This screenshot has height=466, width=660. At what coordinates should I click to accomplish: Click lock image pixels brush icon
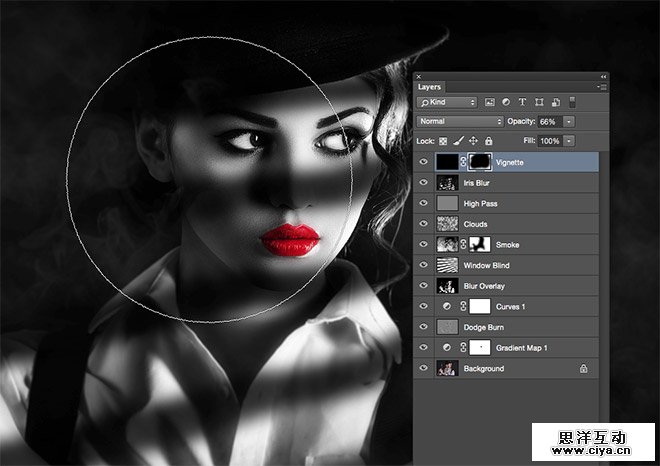coord(458,141)
